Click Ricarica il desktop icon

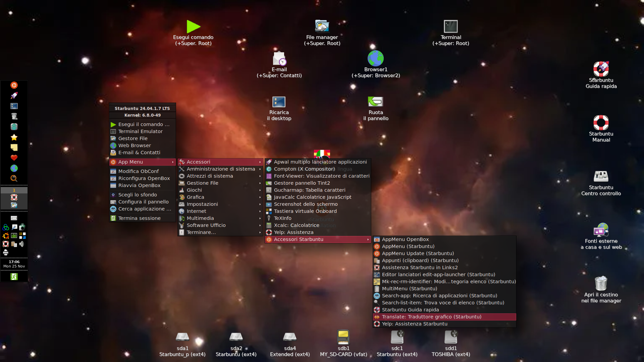click(279, 108)
